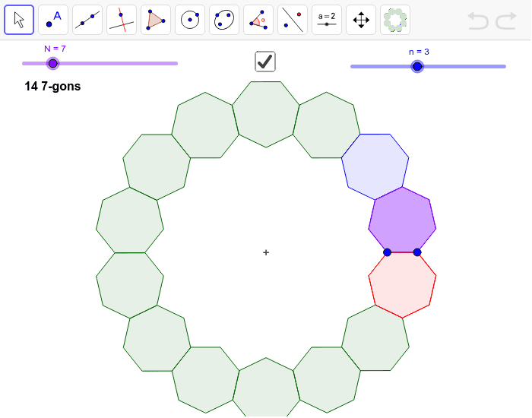Viewport: 532px width, 418px height.
Task: Click the left blue point on the red segment
Action: [387, 252]
